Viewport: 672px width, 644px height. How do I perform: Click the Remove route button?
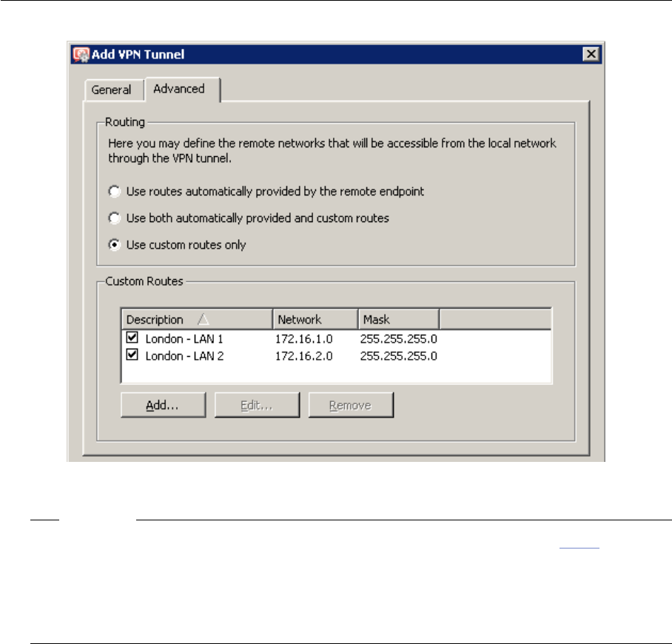[x=351, y=405]
